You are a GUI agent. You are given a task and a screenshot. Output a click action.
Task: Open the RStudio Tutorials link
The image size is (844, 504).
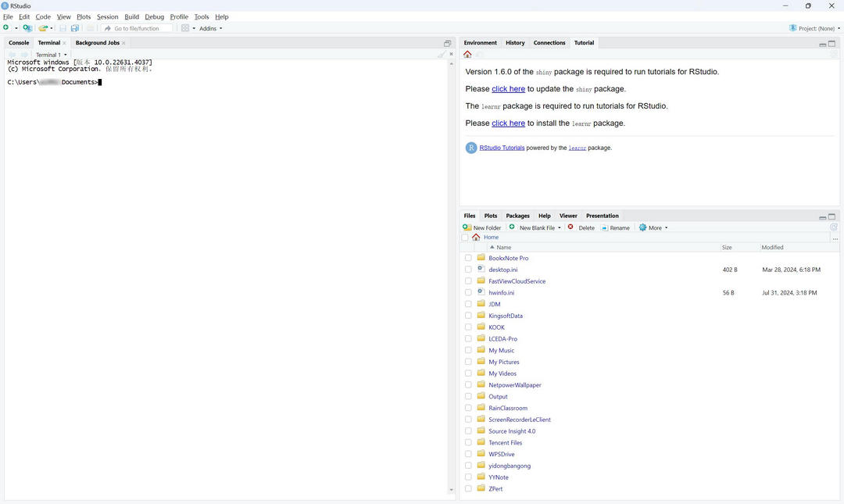click(502, 147)
